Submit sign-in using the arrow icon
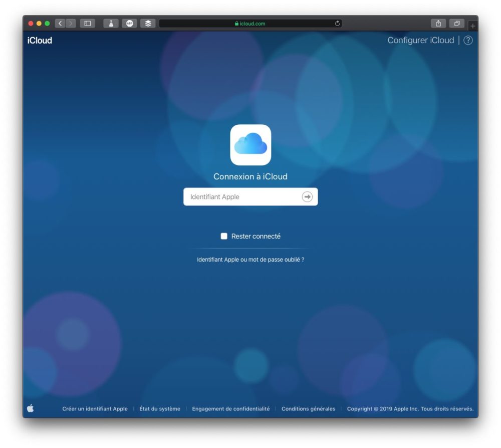 (x=307, y=196)
